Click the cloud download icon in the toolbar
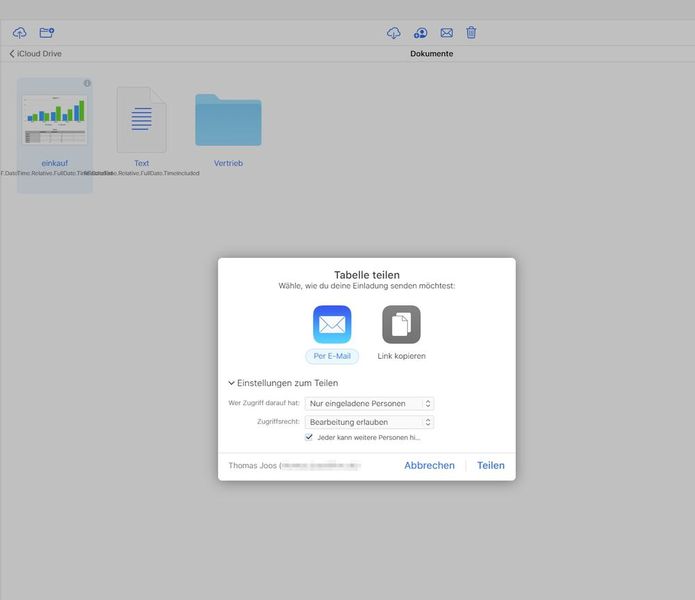The width and height of the screenshot is (695, 600). [x=394, y=33]
